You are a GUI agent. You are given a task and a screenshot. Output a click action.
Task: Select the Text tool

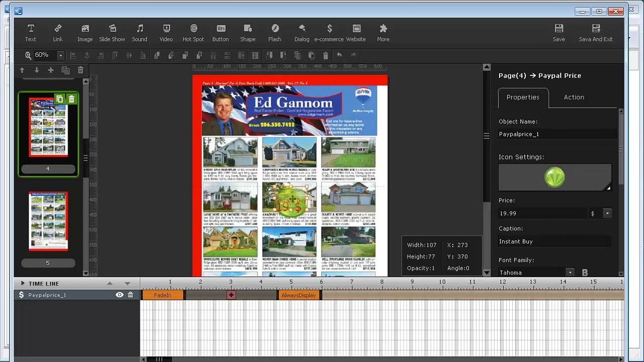coord(31,33)
